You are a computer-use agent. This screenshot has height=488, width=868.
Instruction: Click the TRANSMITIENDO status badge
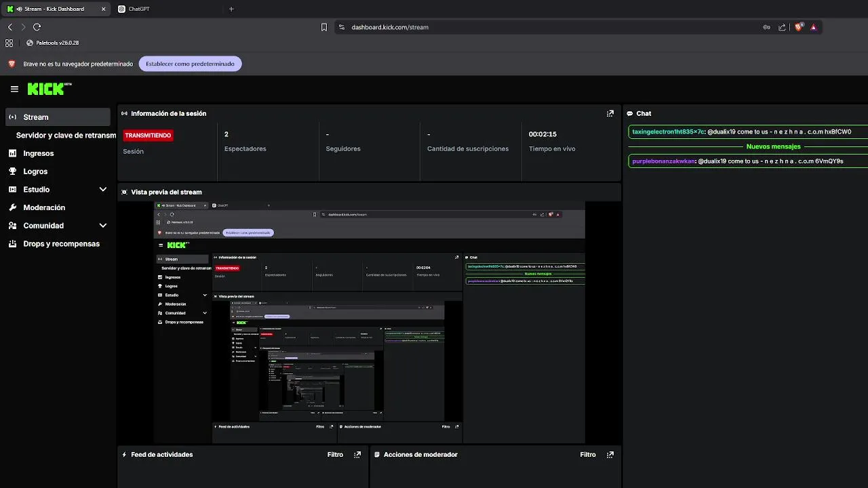coord(149,136)
